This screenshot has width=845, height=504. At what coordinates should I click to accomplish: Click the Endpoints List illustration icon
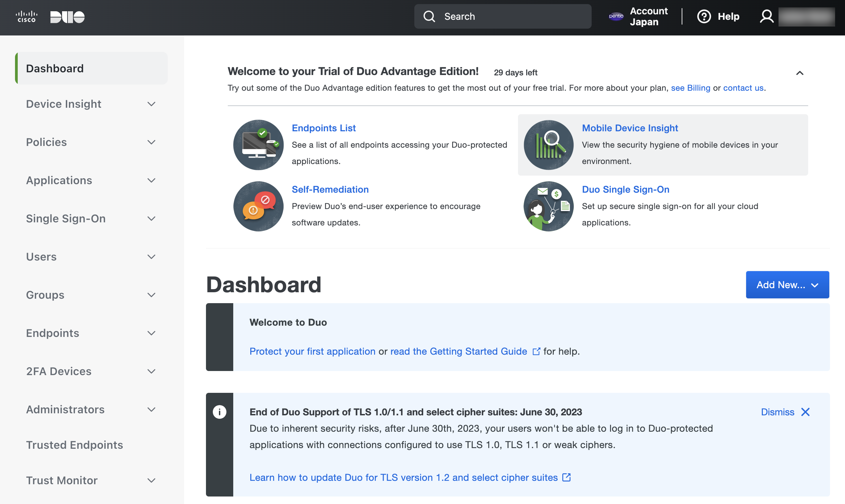coord(258,145)
